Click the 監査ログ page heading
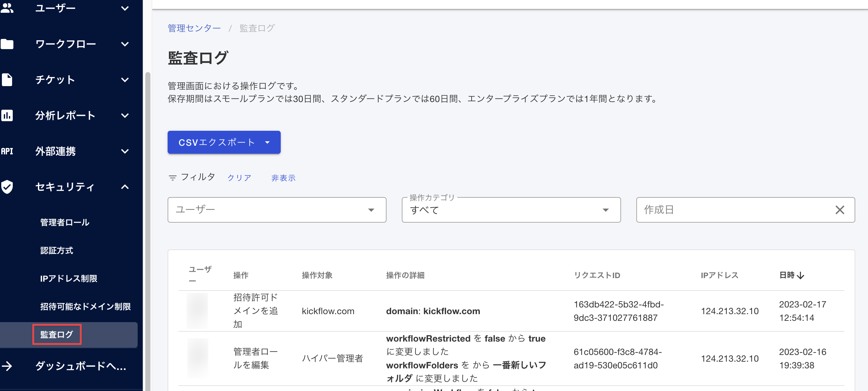868x391 pixels. pos(198,58)
